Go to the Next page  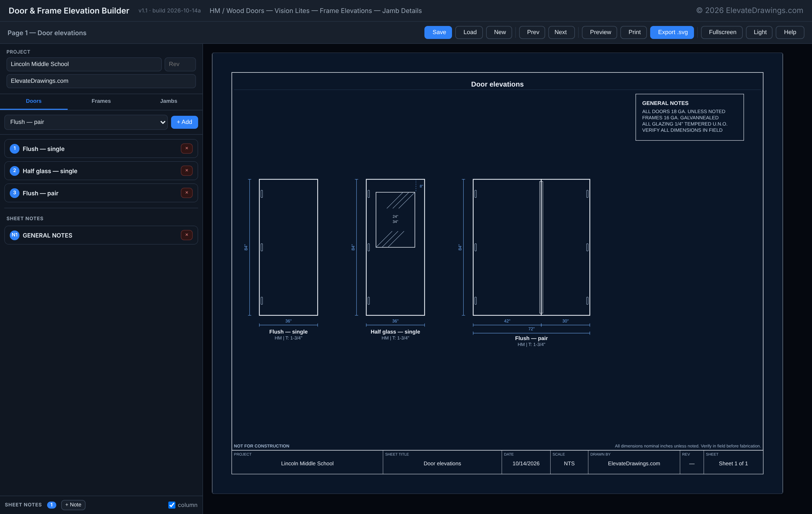[561, 32]
